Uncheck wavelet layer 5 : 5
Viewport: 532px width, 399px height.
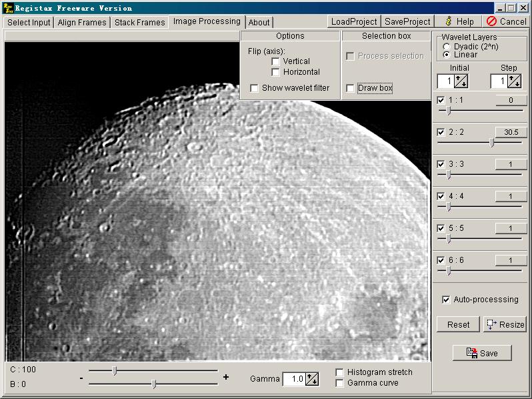click(441, 228)
